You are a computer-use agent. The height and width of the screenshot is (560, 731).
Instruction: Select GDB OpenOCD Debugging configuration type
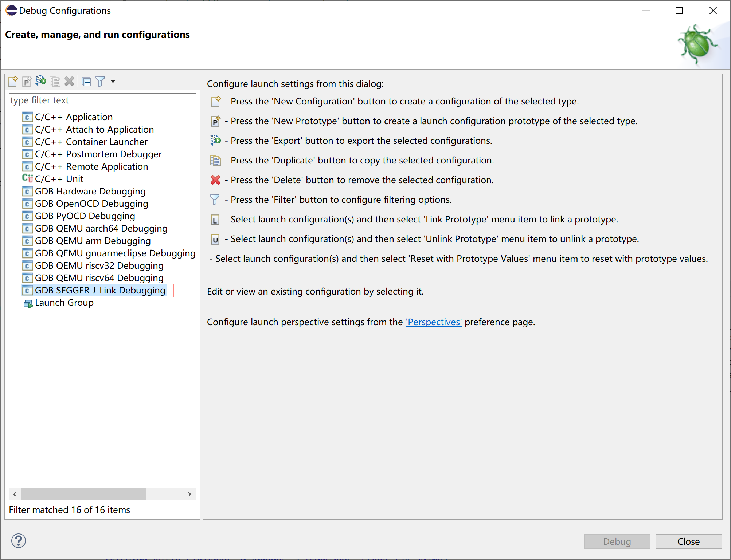point(91,204)
